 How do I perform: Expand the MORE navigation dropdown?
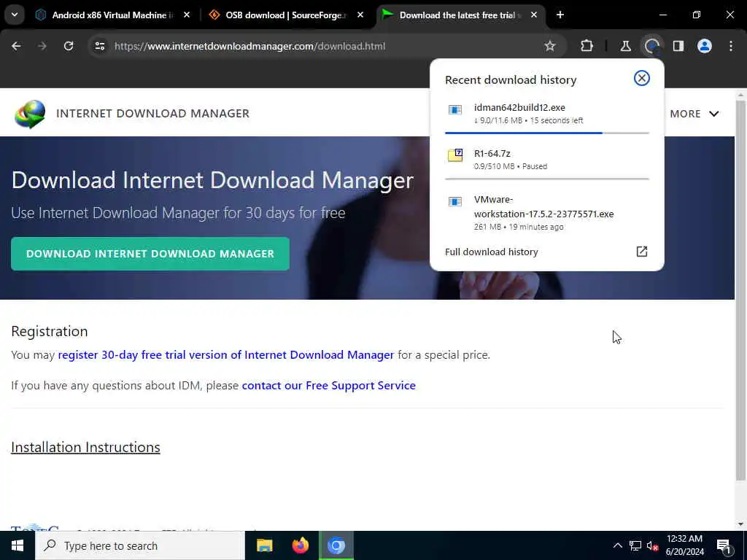[694, 114]
